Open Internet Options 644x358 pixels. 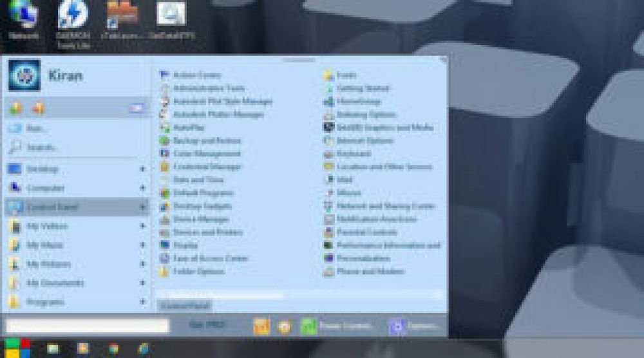pyautogui.click(x=359, y=141)
